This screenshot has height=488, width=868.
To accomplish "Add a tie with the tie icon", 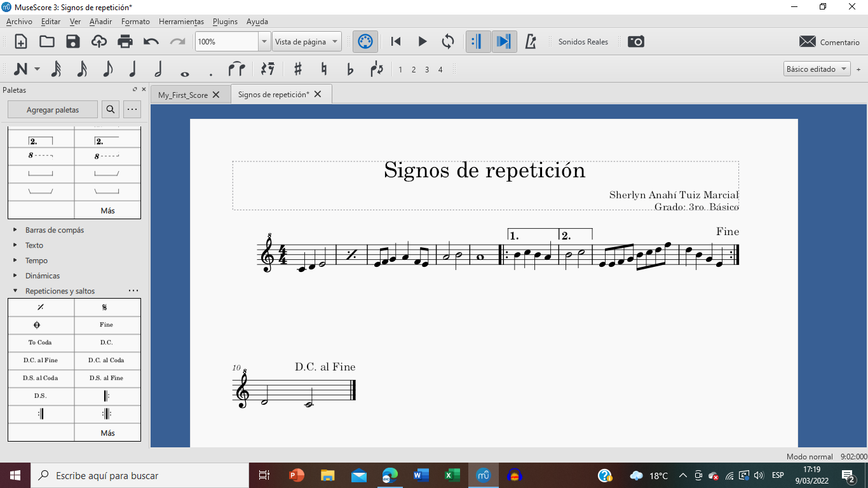I will tap(236, 69).
